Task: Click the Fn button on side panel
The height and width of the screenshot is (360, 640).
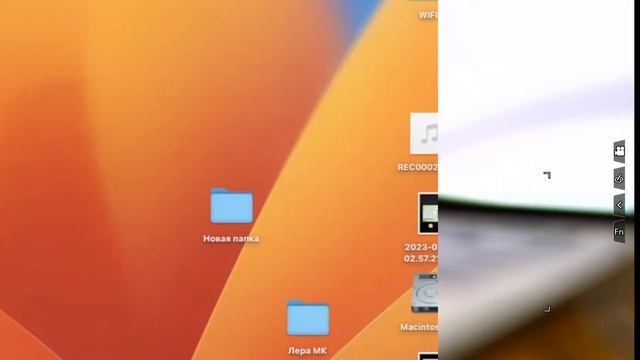Action: (619, 232)
